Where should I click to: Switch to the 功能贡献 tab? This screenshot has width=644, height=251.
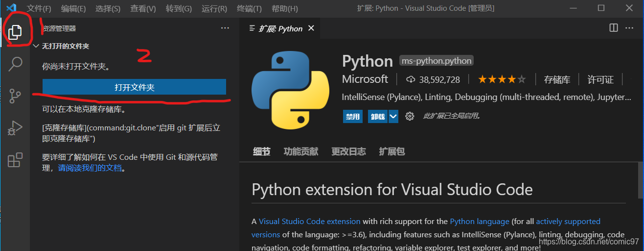point(301,151)
